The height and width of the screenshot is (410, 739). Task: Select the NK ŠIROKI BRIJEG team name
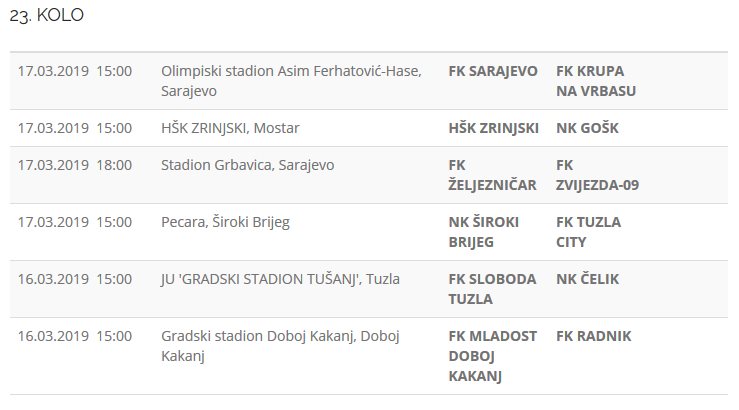pos(485,232)
